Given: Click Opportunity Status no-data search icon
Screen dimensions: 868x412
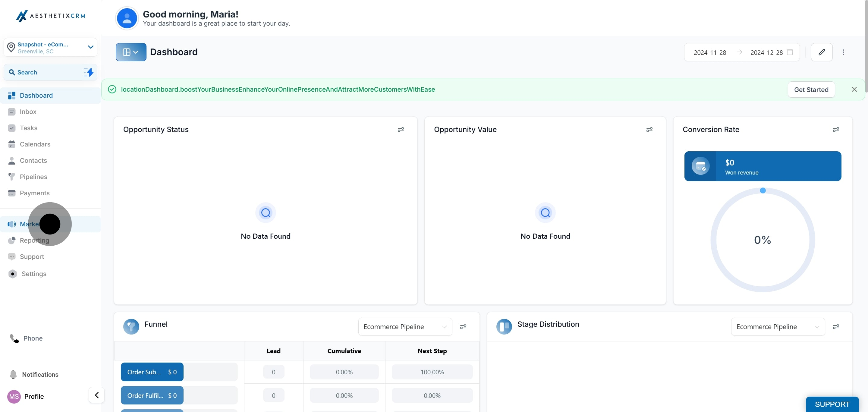Looking at the screenshot, I should (x=266, y=213).
